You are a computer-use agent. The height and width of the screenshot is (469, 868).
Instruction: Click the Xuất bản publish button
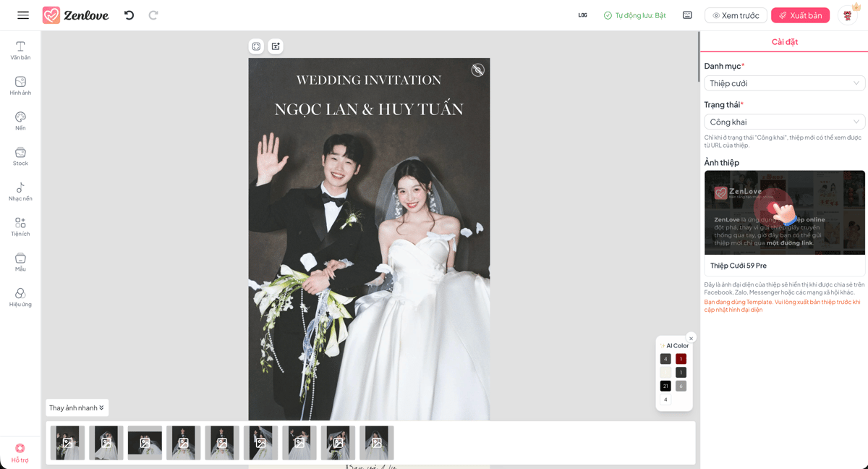tap(800, 14)
